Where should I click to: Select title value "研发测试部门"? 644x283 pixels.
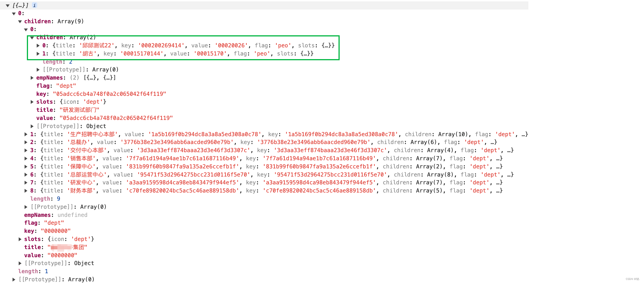[x=79, y=110]
